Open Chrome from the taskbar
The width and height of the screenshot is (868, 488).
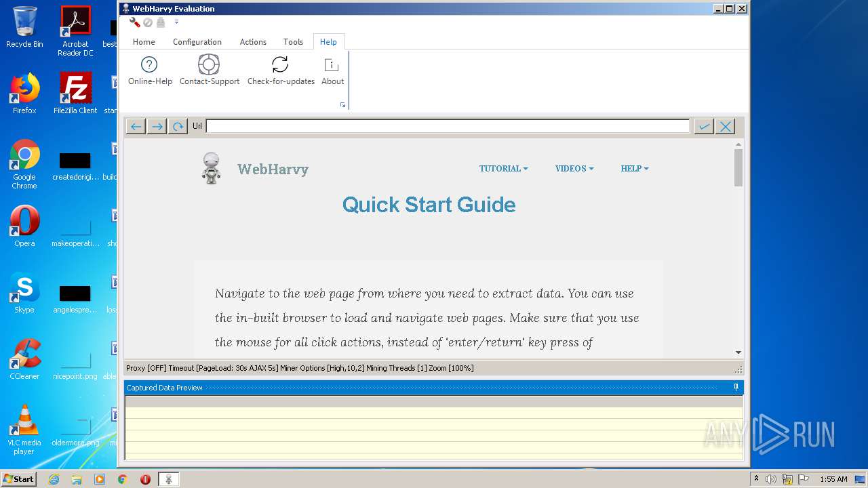pos(123,479)
